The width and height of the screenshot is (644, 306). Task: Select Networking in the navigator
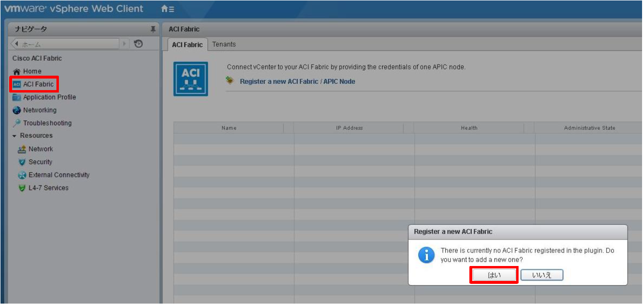click(x=41, y=110)
